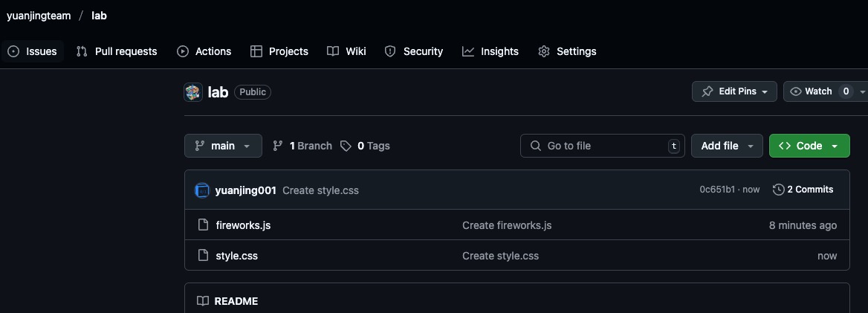
Task: Click the yuanjing001 avatar icon
Action: point(202,190)
